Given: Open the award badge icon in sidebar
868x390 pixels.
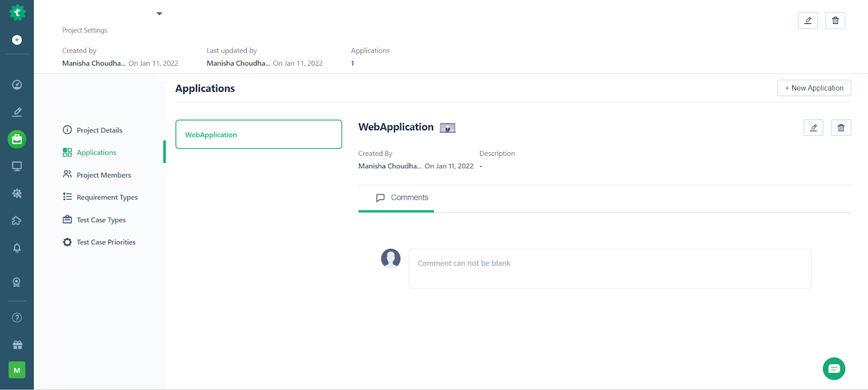Looking at the screenshot, I should [17, 282].
